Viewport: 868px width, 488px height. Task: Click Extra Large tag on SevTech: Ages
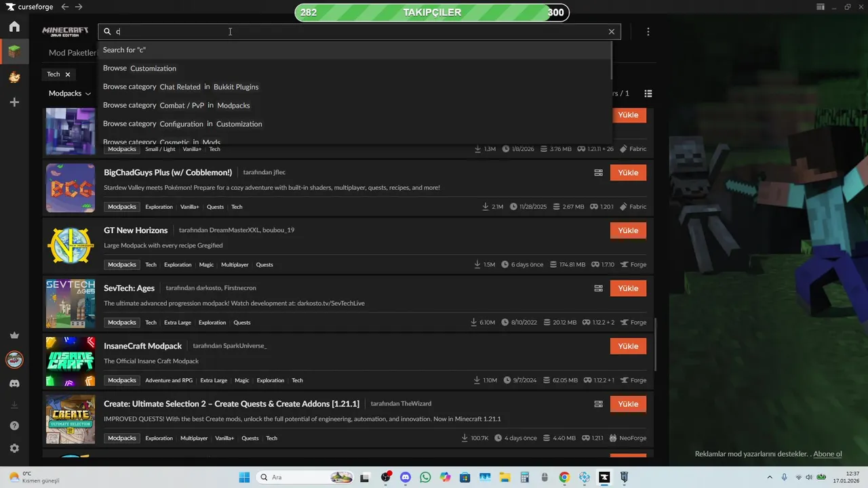(178, 323)
